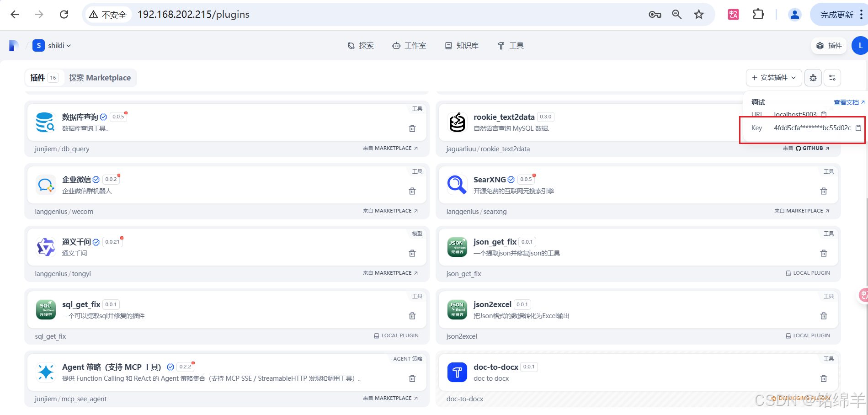Delete the 数据库查询 plugin
Screen dimensions: 868x415
point(412,128)
